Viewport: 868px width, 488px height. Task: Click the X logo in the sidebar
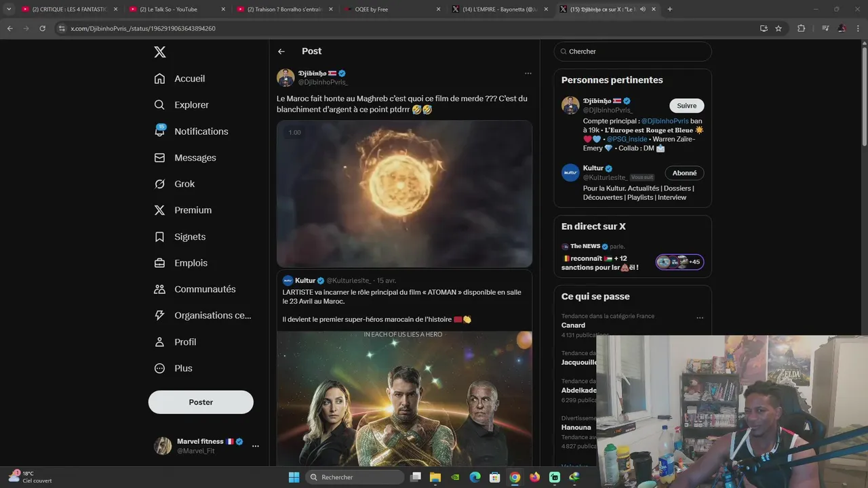159,52
